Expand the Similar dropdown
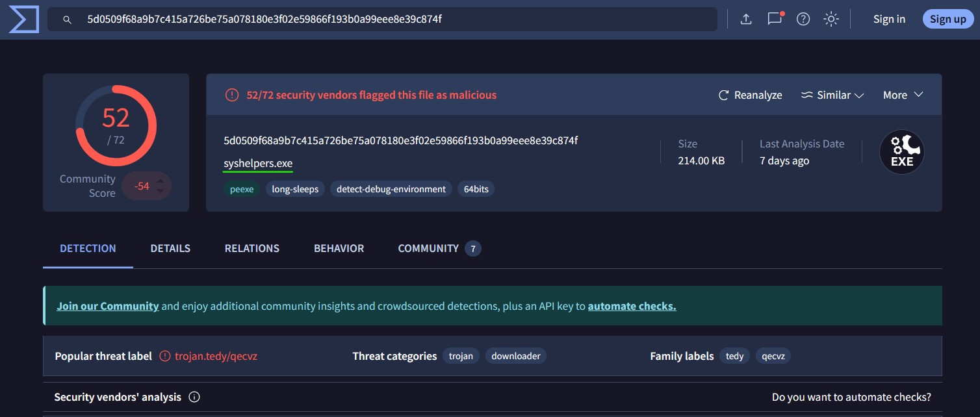Screen dimensions: 980x417 point(832,95)
